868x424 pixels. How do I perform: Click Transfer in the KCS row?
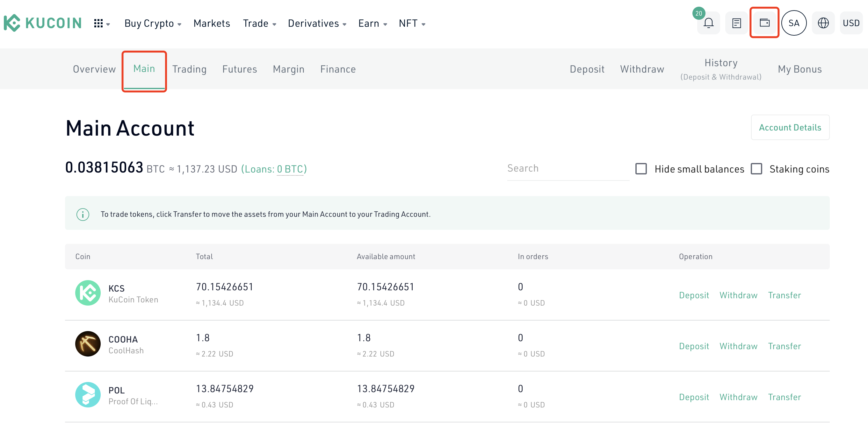click(x=785, y=295)
